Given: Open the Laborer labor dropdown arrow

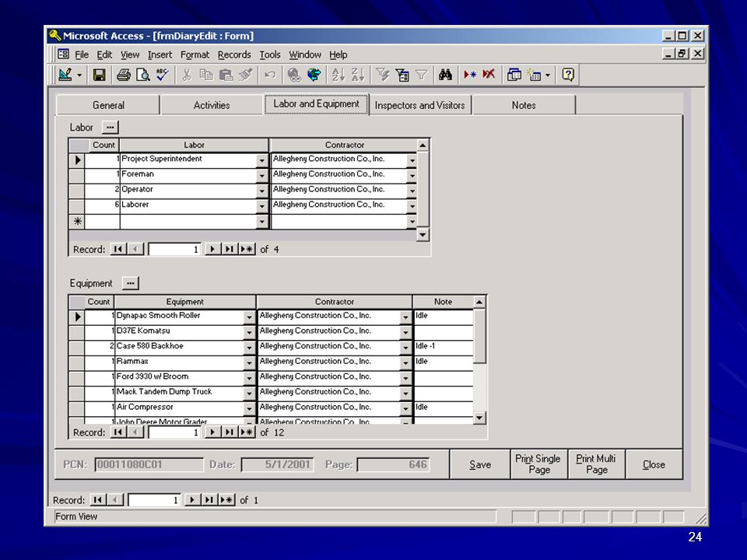Looking at the screenshot, I should tap(261, 206).
